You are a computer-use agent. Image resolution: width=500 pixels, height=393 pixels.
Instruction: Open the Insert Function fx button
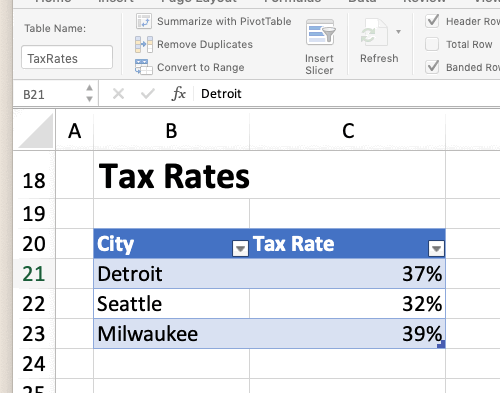tap(179, 94)
